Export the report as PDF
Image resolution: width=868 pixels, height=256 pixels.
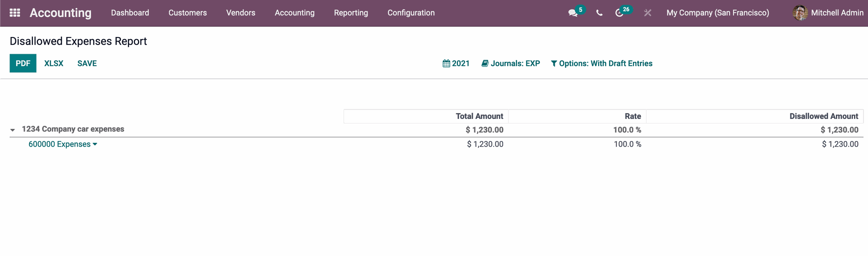point(23,63)
